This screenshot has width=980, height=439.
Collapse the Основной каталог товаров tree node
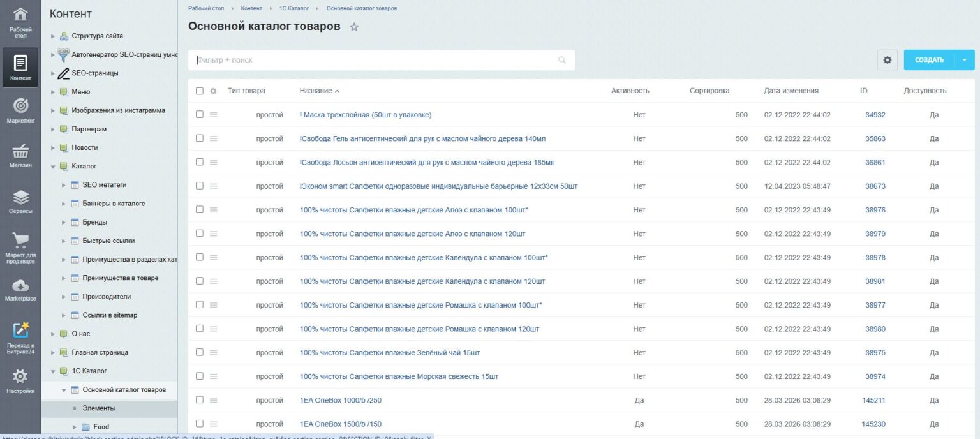pos(64,389)
